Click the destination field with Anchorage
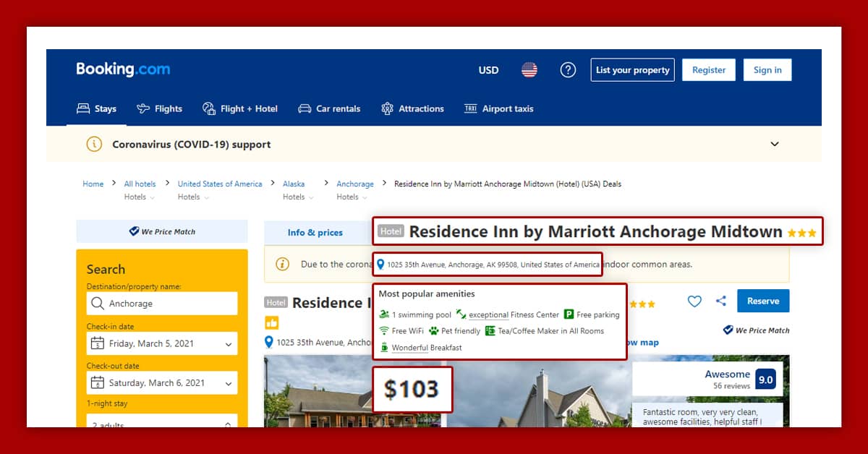This screenshot has width=868, height=454. tap(162, 304)
